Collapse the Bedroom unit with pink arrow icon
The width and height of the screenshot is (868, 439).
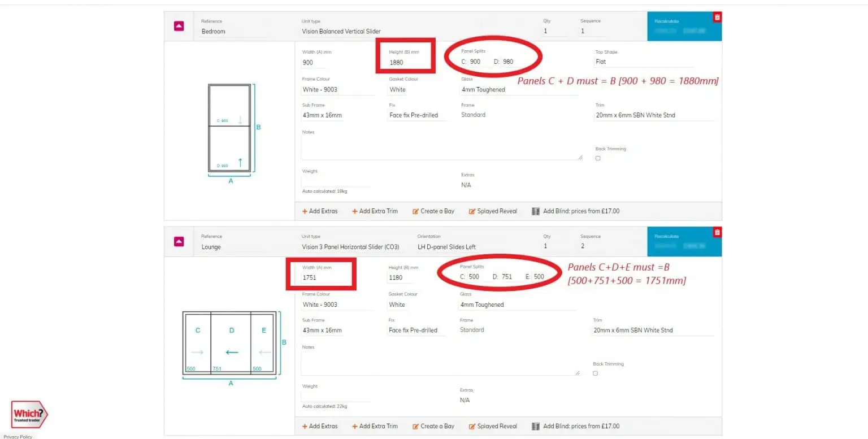click(x=179, y=26)
